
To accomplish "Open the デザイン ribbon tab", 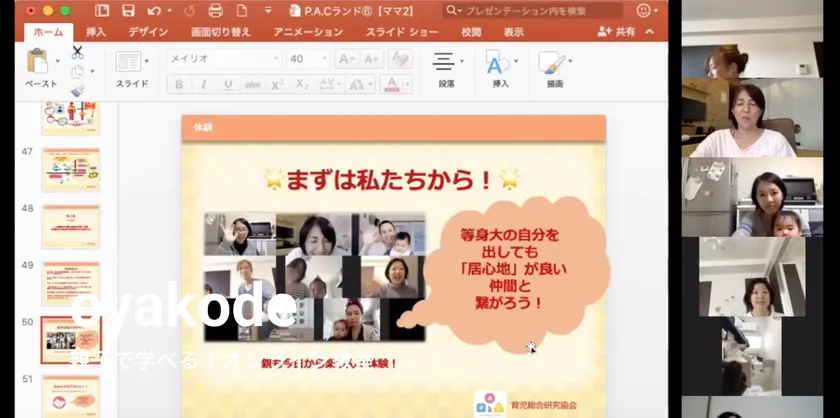I will click(148, 32).
